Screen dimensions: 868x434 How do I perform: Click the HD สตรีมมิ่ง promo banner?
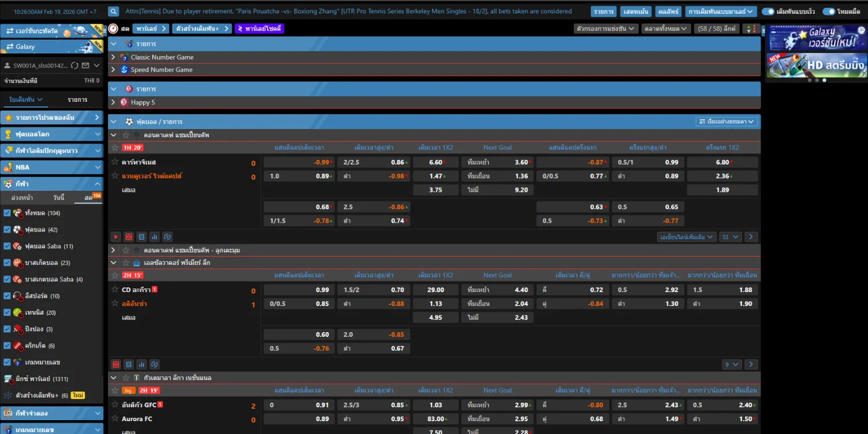[x=816, y=65]
